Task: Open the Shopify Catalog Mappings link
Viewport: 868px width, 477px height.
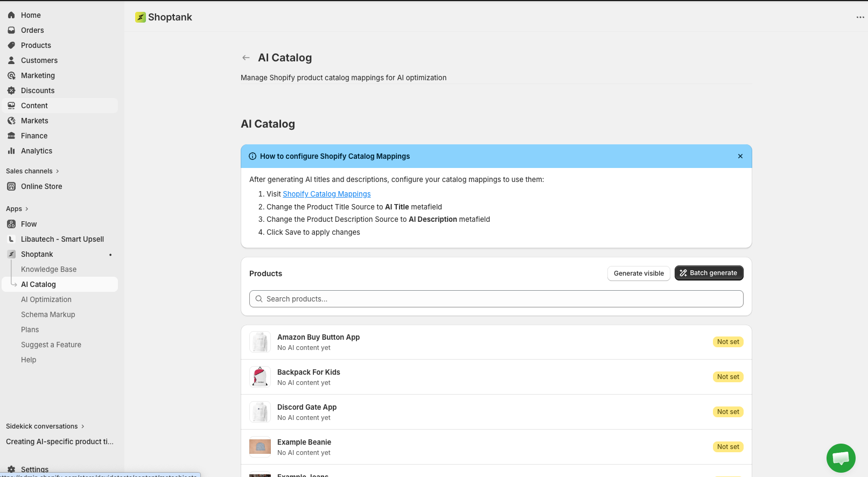Action: point(326,194)
